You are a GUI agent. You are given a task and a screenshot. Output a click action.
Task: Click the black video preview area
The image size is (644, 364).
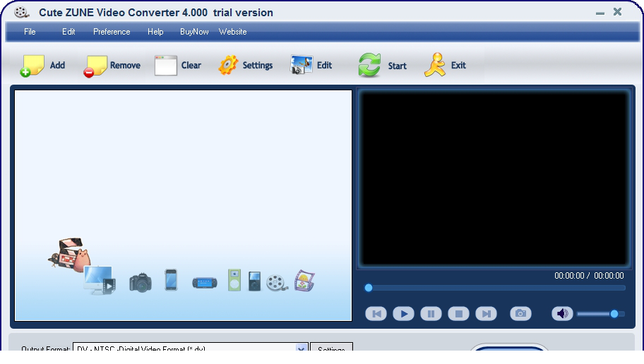[494, 178]
